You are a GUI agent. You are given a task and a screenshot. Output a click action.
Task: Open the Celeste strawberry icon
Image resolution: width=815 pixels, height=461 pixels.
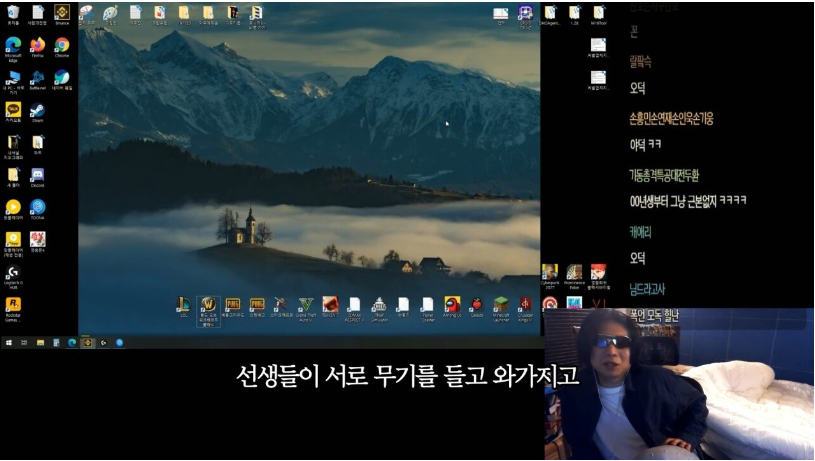point(477,307)
